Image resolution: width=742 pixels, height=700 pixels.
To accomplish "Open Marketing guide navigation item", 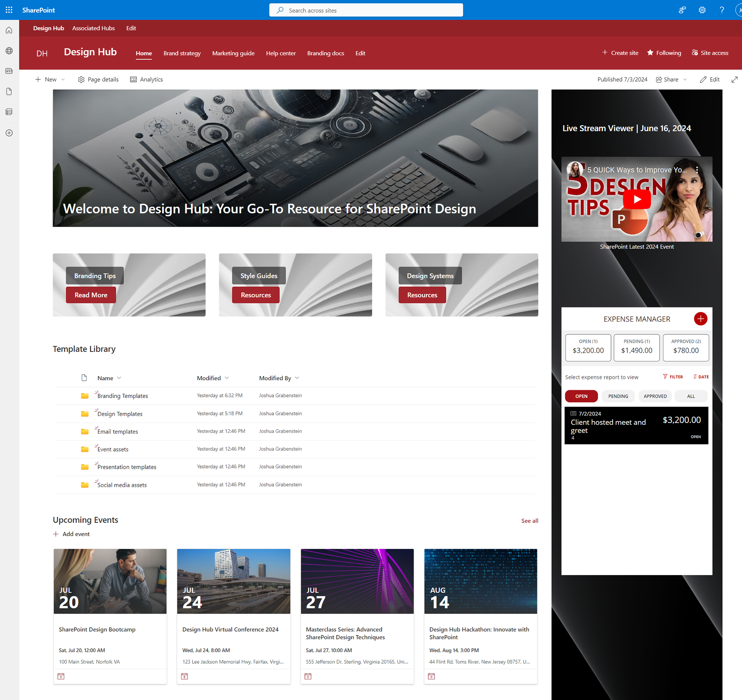I will coord(233,53).
